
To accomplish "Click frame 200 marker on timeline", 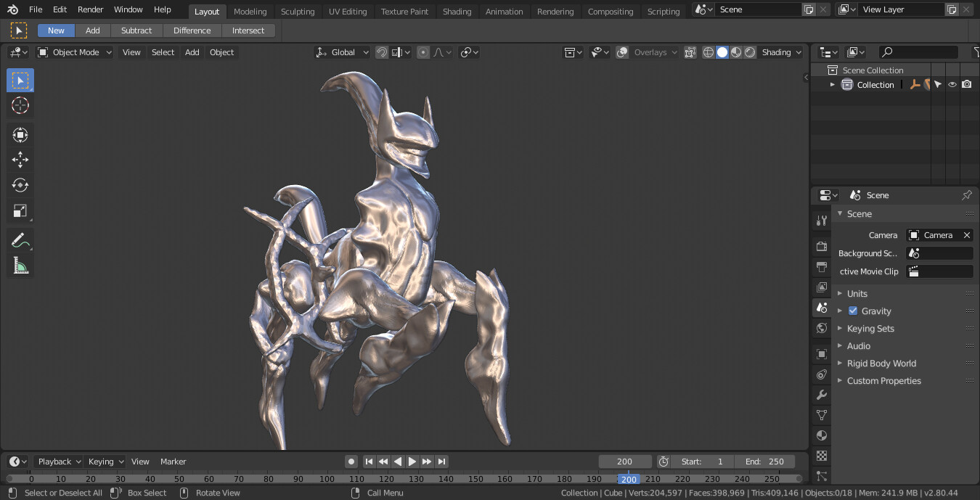I will click(x=629, y=479).
